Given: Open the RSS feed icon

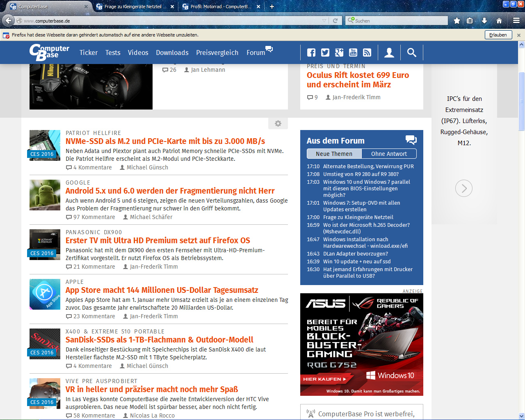Looking at the screenshot, I should (x=367, y=52).
